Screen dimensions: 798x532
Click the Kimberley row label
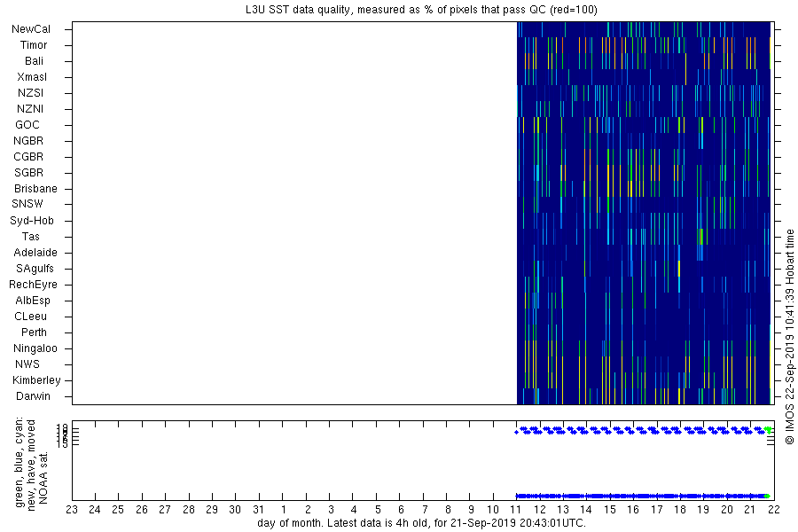(36, 380)
